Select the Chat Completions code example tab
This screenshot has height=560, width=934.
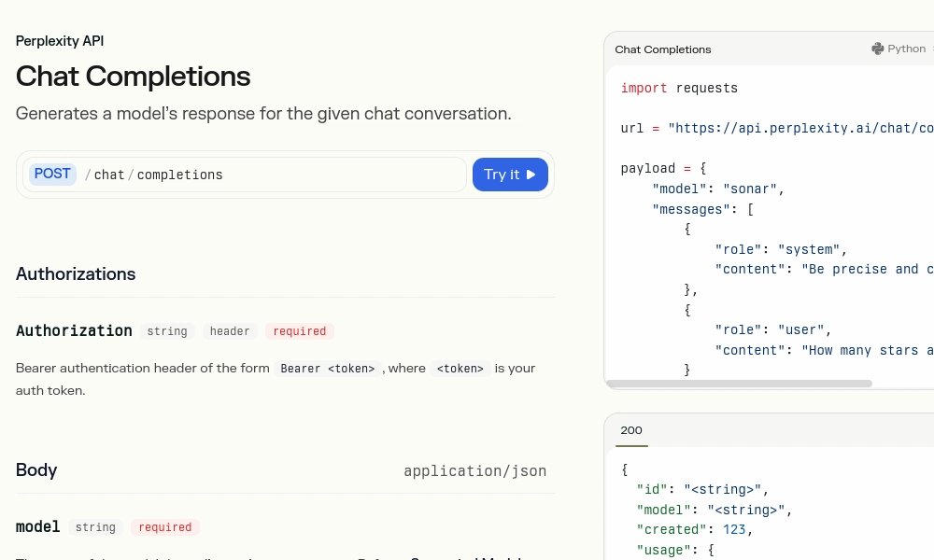[x=662, y=49]
